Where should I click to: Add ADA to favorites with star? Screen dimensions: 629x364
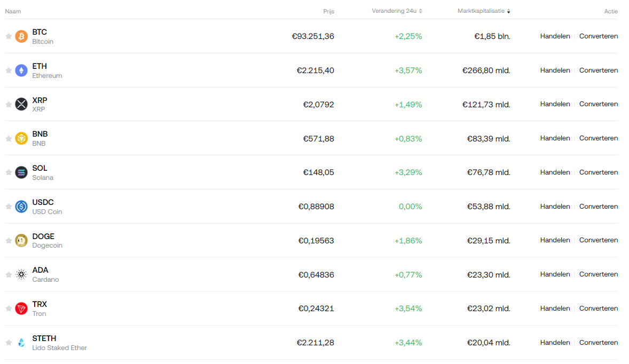(x=9, y=275)
